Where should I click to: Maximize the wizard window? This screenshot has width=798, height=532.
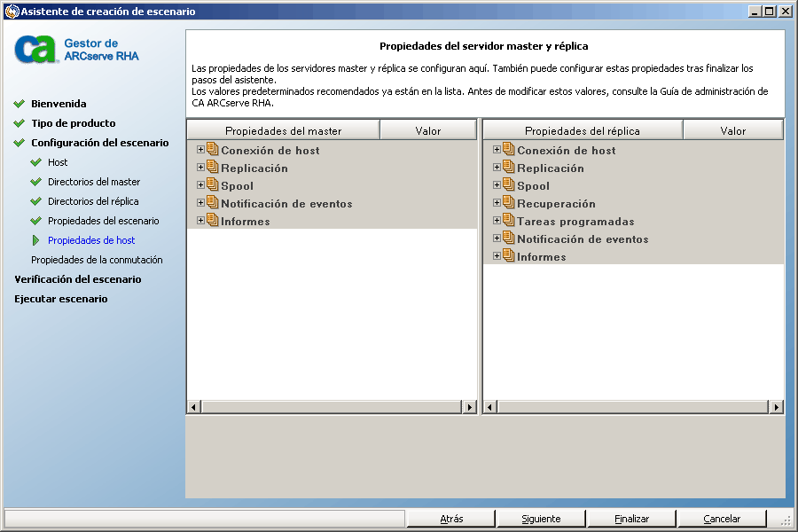pos(770,12)
